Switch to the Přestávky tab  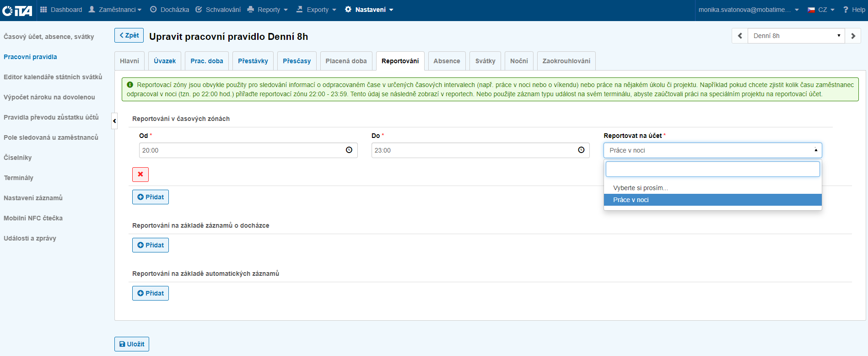(253, 61)
